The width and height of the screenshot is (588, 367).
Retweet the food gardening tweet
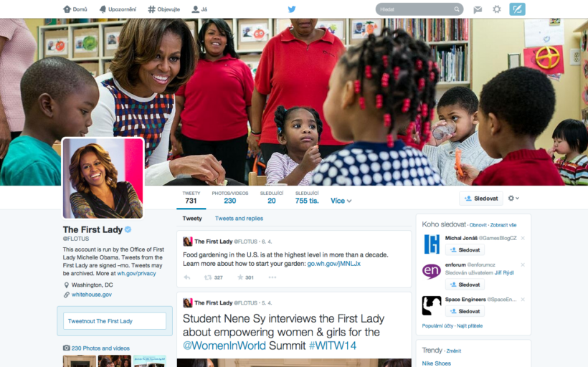[x=208, y=277]
